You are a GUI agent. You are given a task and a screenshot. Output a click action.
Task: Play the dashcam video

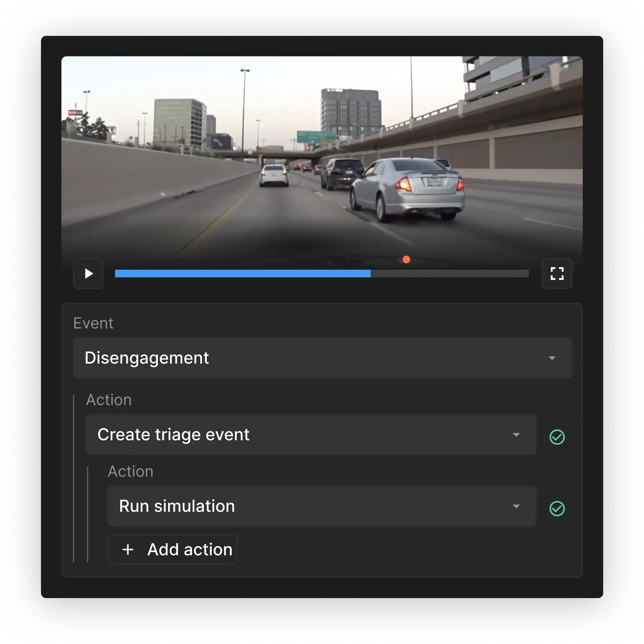pos(88,274)
